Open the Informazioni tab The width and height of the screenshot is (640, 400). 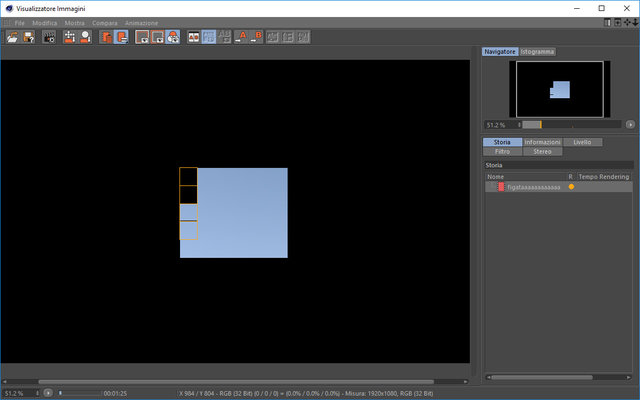542,142
